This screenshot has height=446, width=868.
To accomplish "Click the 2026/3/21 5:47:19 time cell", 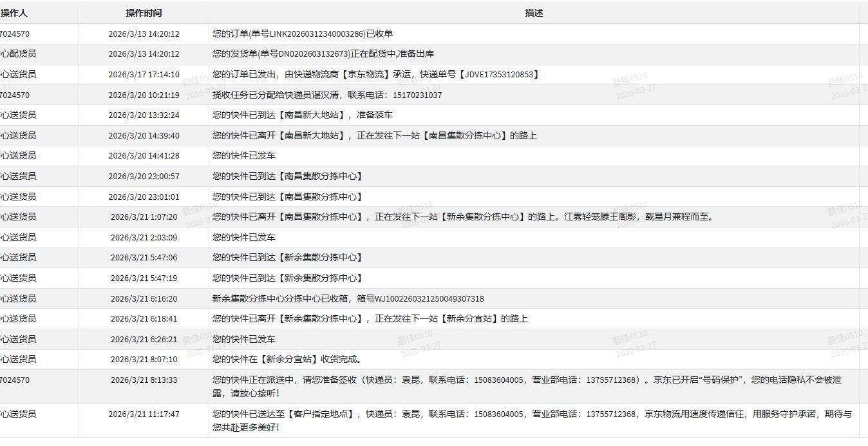I will point(144,278).
